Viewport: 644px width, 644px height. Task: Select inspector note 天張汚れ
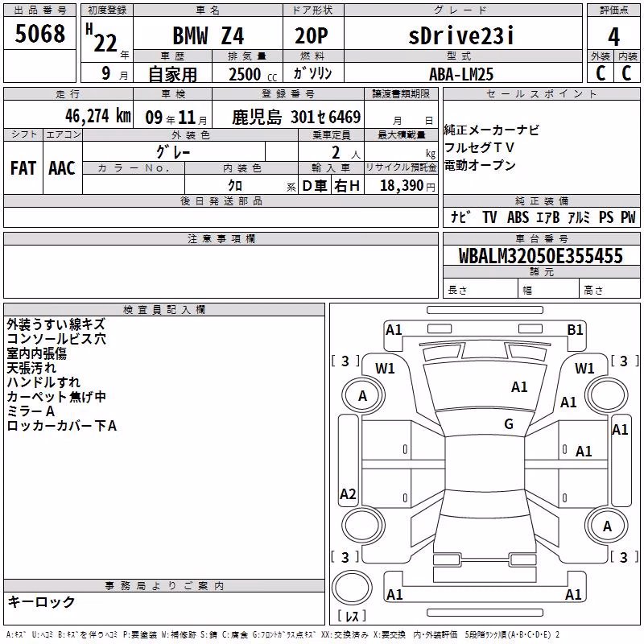[x=31, y=368]
